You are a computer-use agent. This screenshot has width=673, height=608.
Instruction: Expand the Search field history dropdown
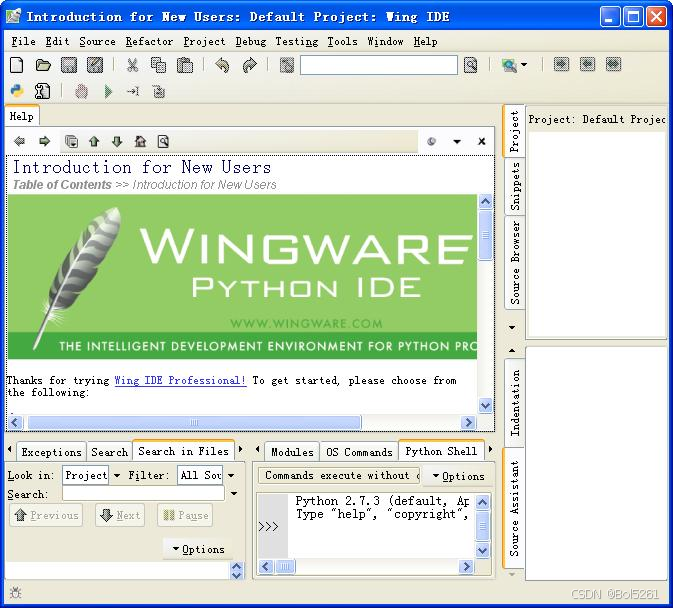tap(234, 493)
